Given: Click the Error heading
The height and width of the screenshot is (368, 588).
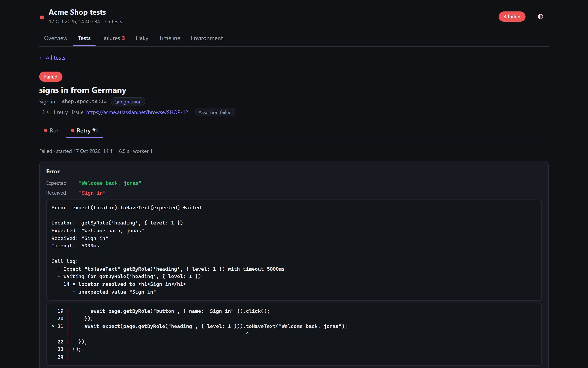Looking at the screenshot, I should [53, 171].
